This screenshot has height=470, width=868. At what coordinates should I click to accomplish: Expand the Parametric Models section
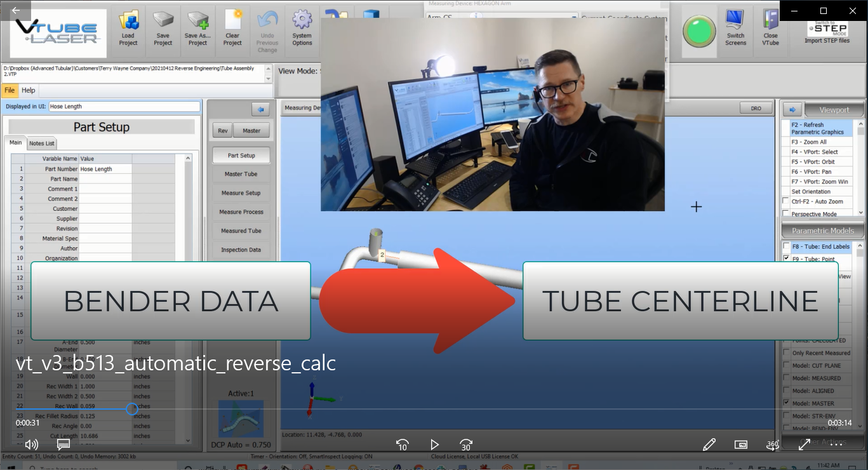(x=822, y=231)
